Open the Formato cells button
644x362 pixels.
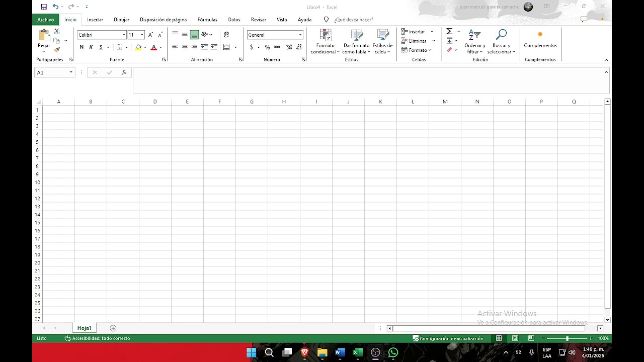(416, 50)
